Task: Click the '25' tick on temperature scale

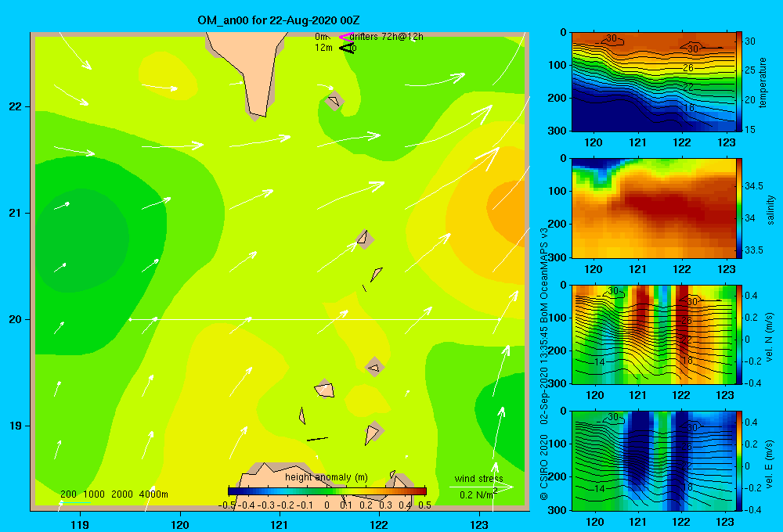Action: click(x=749, y=70)
